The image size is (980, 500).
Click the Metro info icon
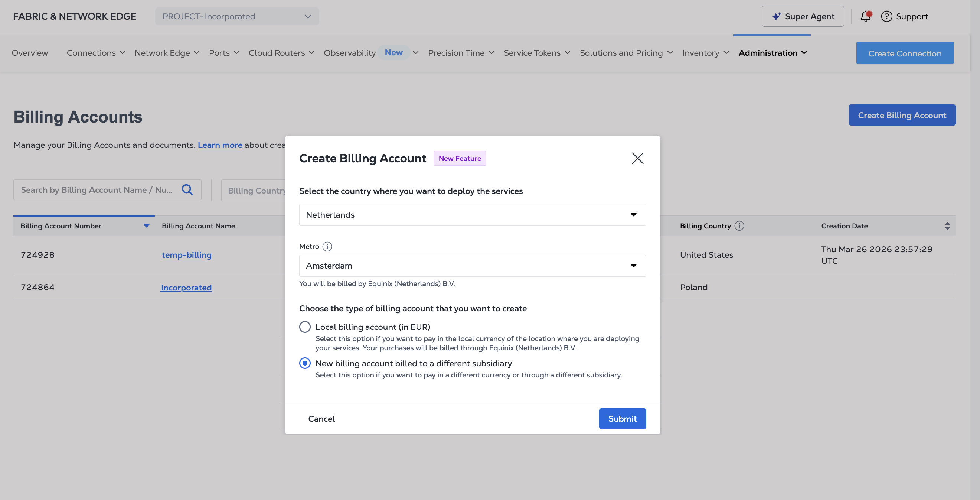point(327,246)
